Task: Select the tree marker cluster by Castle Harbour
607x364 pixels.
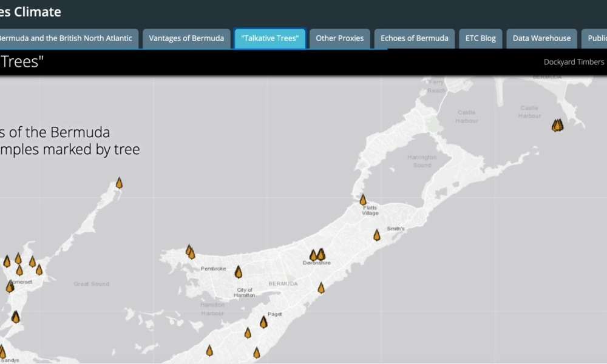Action: tap(557, 126)
